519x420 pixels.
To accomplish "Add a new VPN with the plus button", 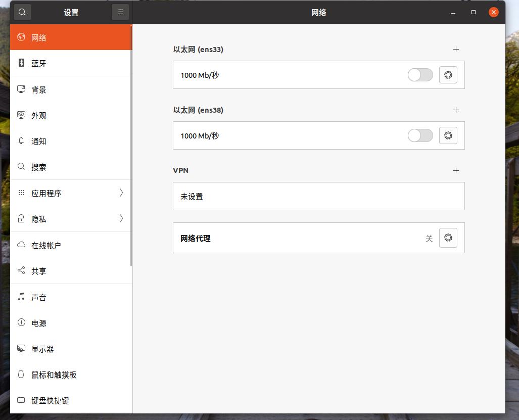I will click(456, 170).
